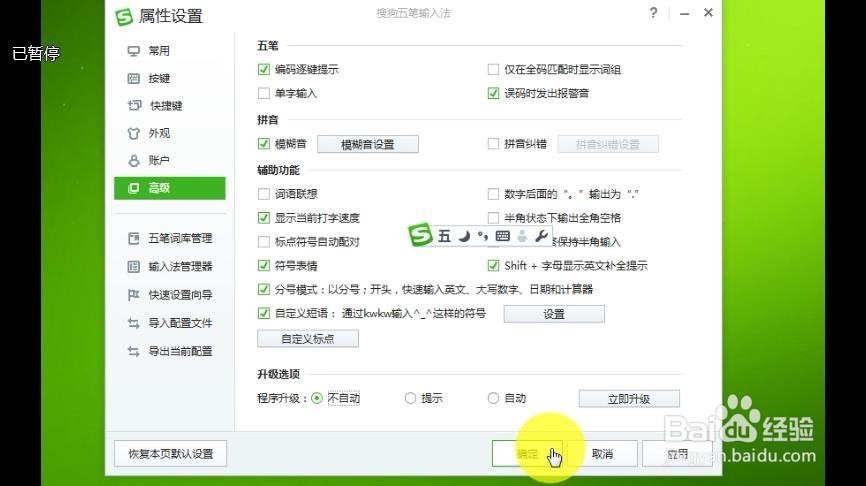Click 拼音纠错设置 button
This screenshot has width=866, height=486.
(608, 145)
